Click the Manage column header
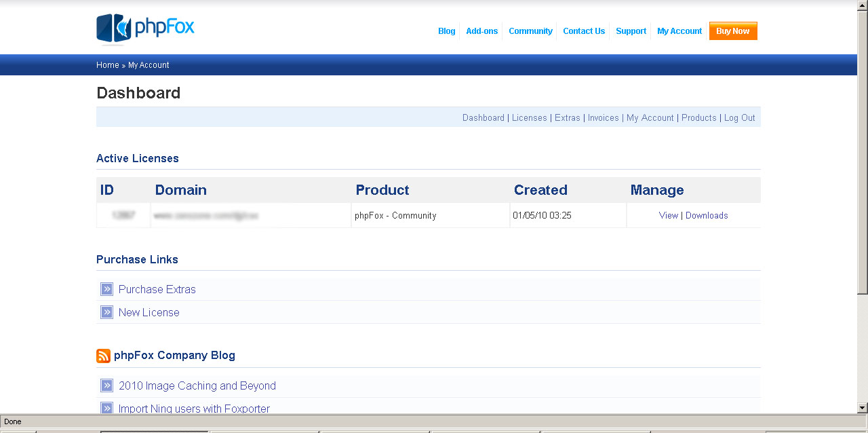Viewport: 868px width, 433px height. click(x=657, y=190)
